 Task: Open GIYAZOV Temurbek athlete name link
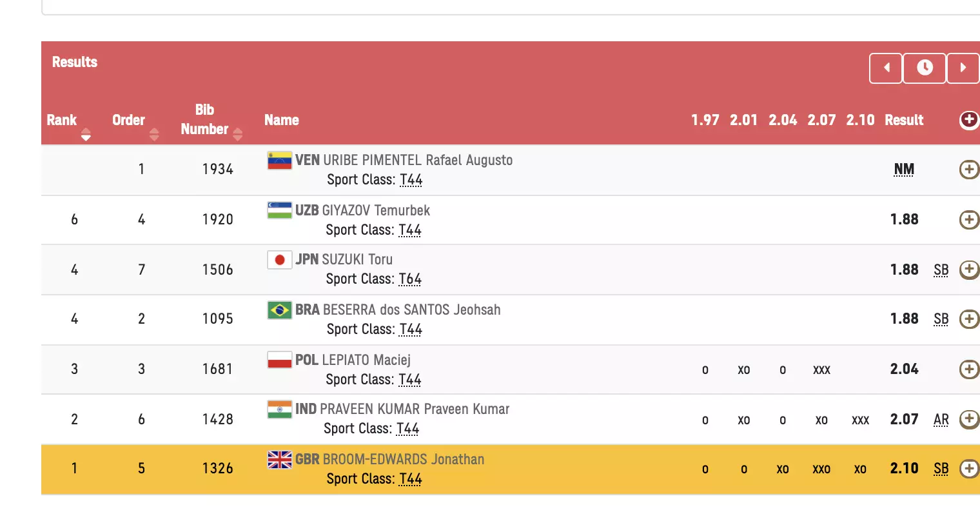click(376, 211)
